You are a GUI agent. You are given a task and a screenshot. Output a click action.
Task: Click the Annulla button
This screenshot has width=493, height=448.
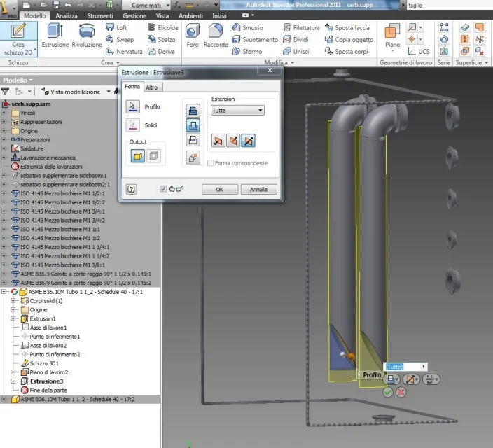tap(258, 189)
